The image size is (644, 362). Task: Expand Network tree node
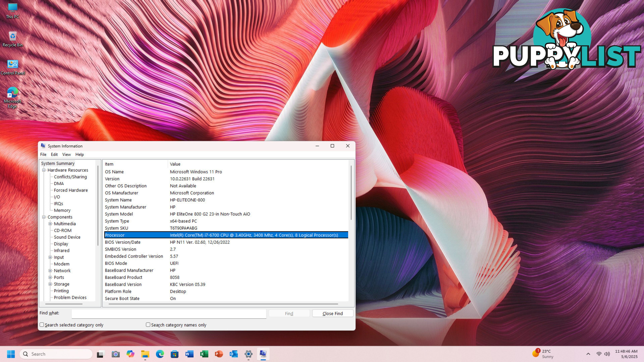tap(50, 270)
